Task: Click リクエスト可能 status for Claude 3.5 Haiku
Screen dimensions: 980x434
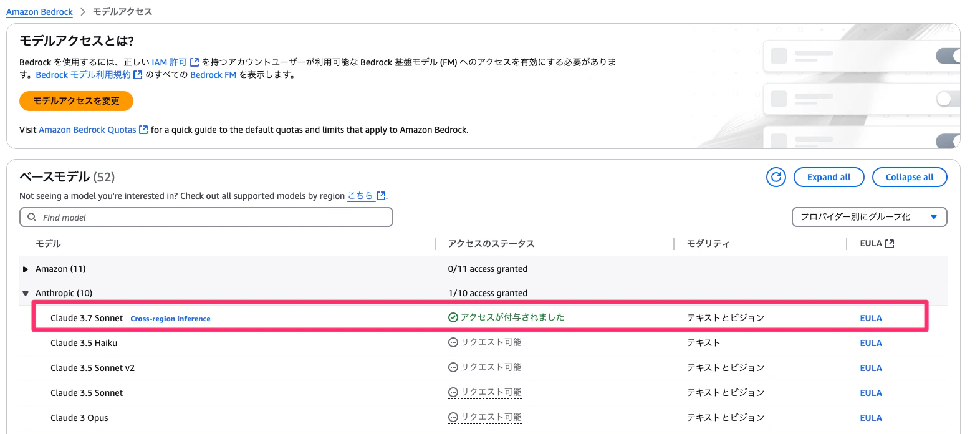Action: pyautogui.click(x=491, y=342)
